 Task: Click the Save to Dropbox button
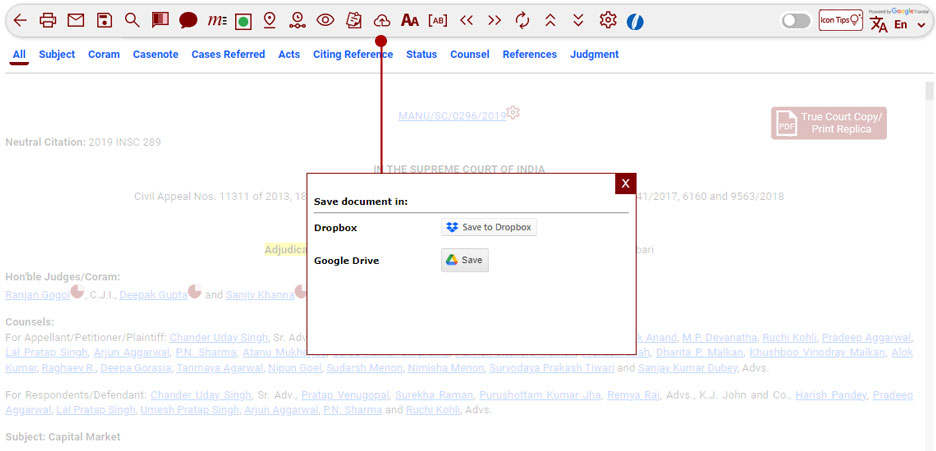[x=489, y=228]
